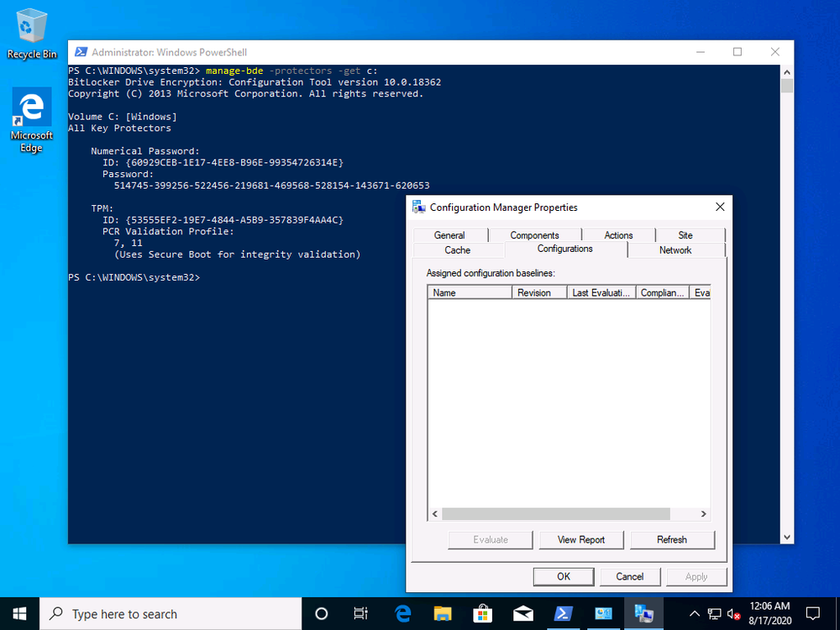Click the PowerShell scrollbar up arrow

pos(787,71)
